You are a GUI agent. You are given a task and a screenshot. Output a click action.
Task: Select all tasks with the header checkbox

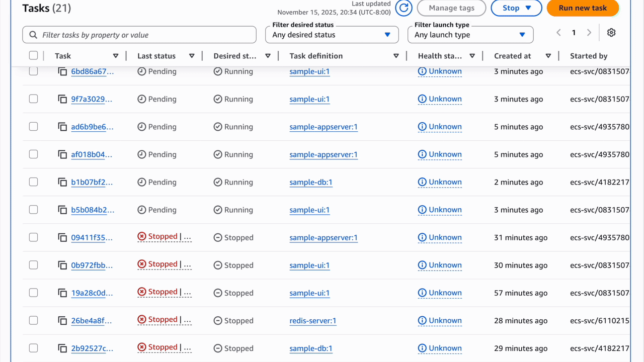point(33,55)
